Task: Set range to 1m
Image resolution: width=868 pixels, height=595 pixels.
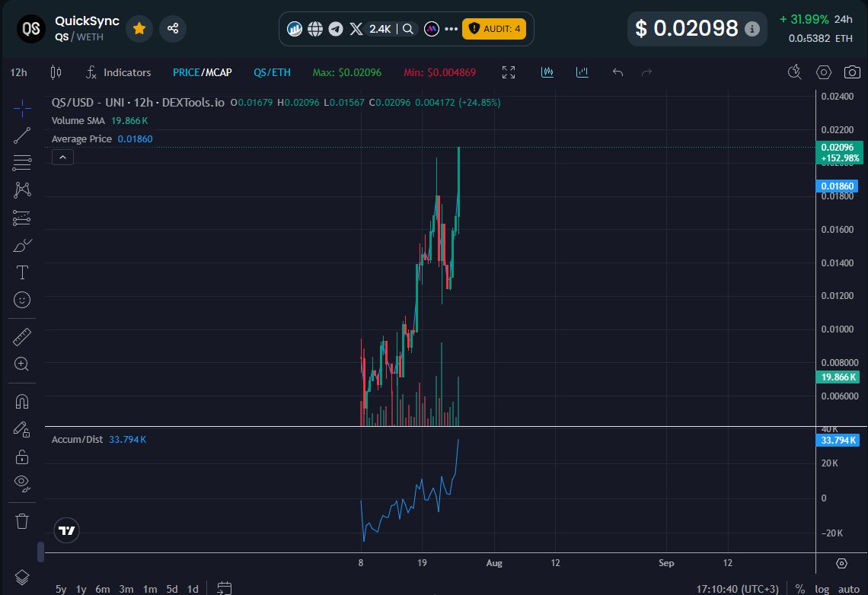Action: (x=149, y=589)
